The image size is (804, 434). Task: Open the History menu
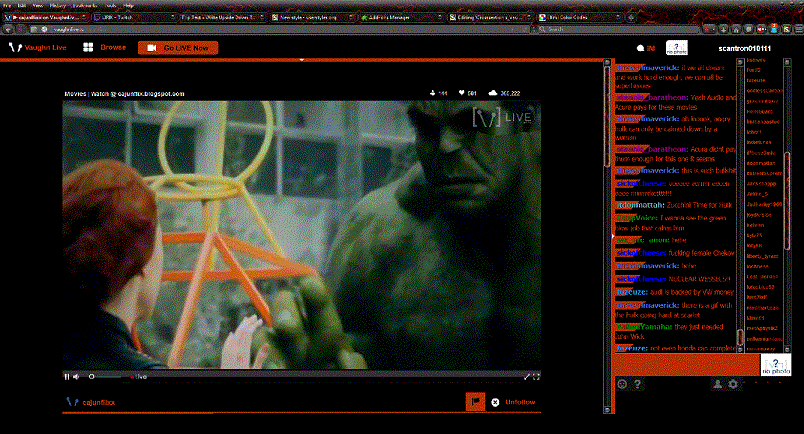pyautogui.click(x=57, y=5)
